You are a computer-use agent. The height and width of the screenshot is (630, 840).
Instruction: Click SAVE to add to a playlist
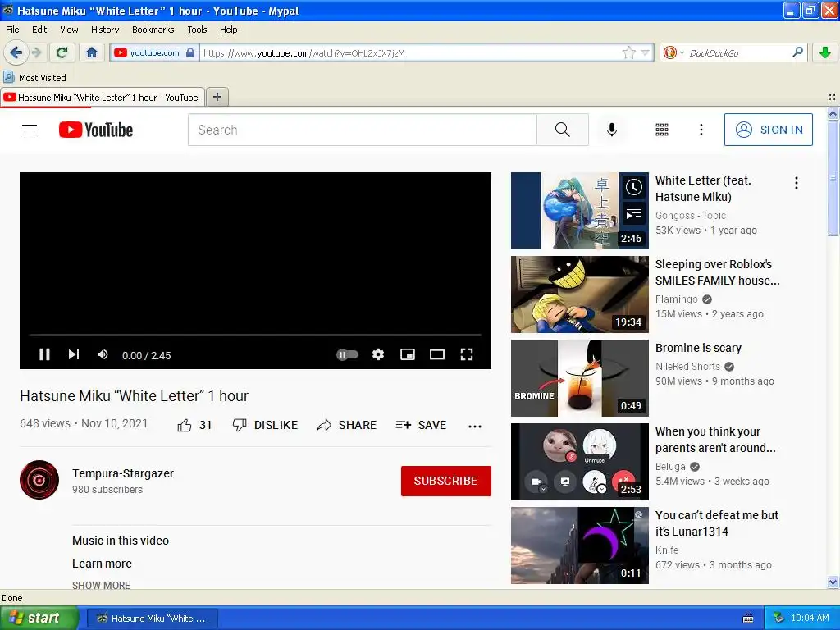point(421,426)
